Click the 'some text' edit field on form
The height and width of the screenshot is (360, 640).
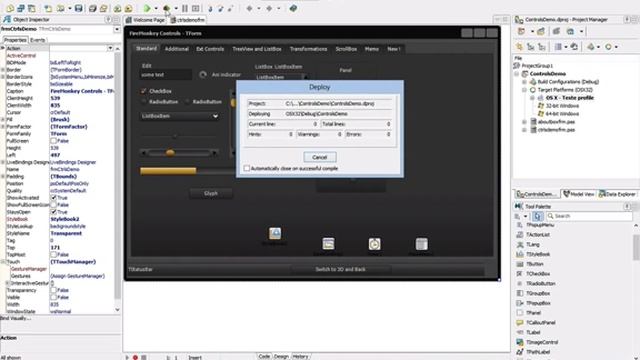coord(165,75)
